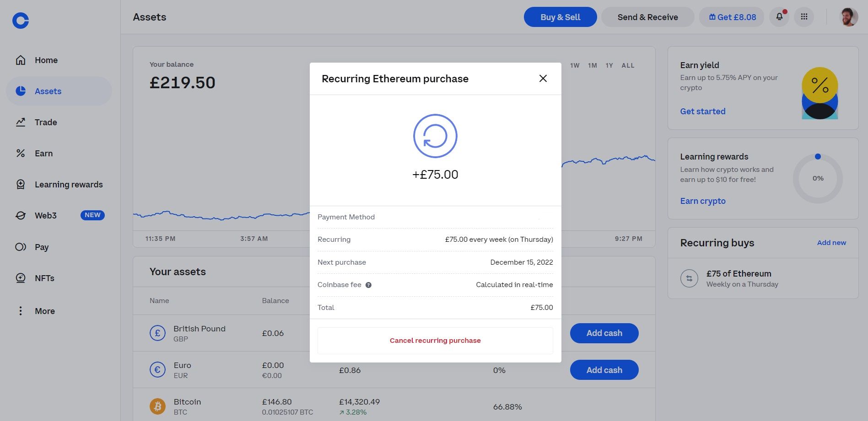Close the Recurring Ethereum purchase dialog

tap(543, 79)
